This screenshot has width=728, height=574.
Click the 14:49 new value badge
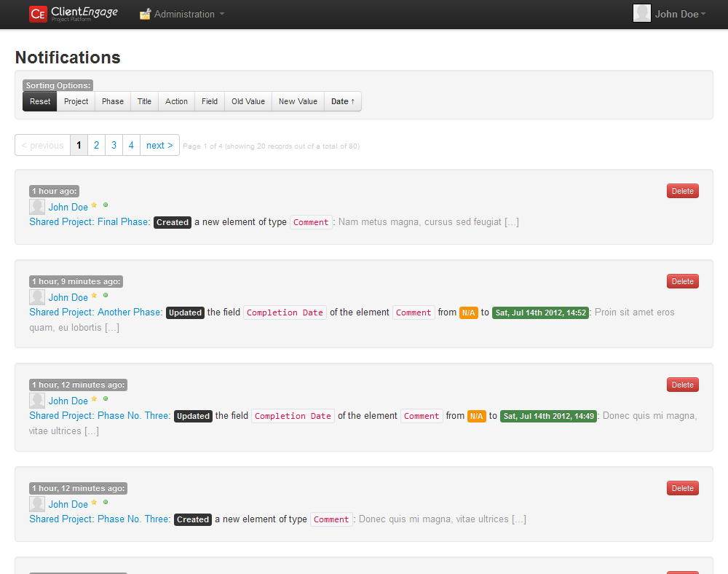pyautogui.click(x=548, y=416)
